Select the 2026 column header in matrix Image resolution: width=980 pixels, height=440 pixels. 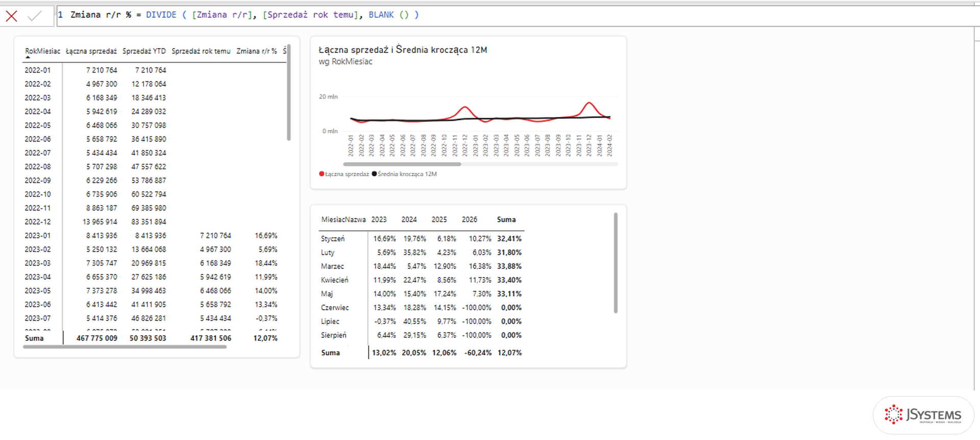point(470,219)
